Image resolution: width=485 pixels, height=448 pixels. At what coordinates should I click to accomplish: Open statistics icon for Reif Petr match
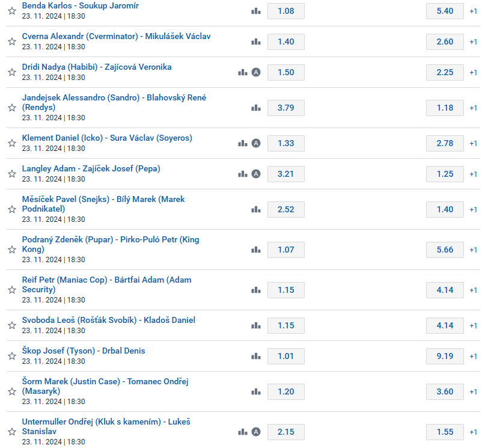coord(256,290)
